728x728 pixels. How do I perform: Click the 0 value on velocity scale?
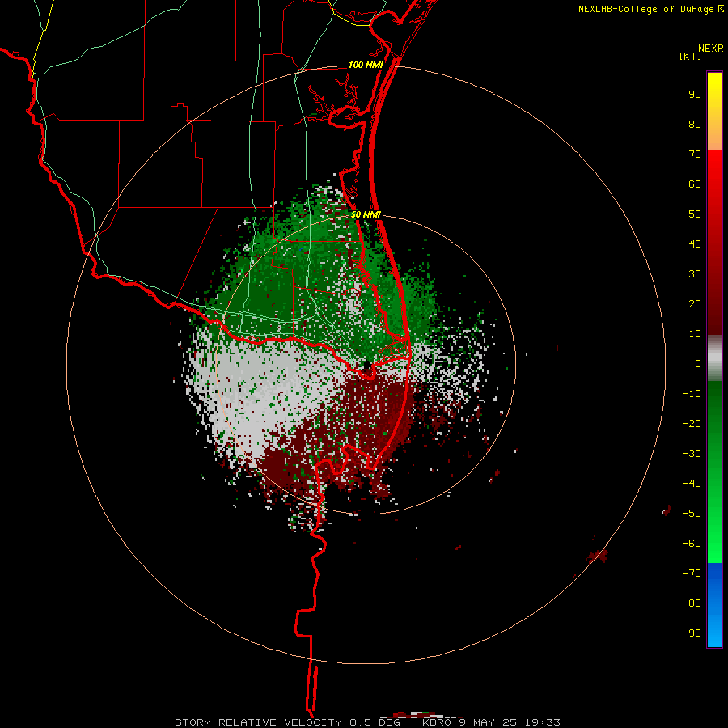698,364
